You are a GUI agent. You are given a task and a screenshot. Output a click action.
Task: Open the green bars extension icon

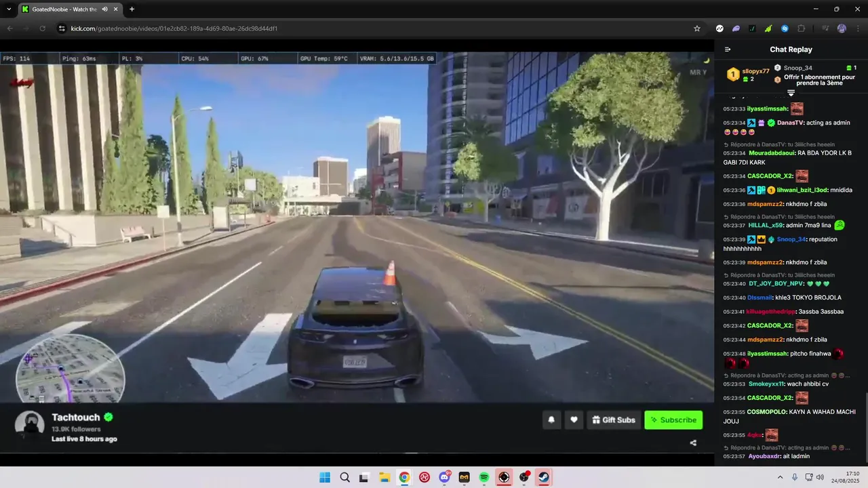768,28
